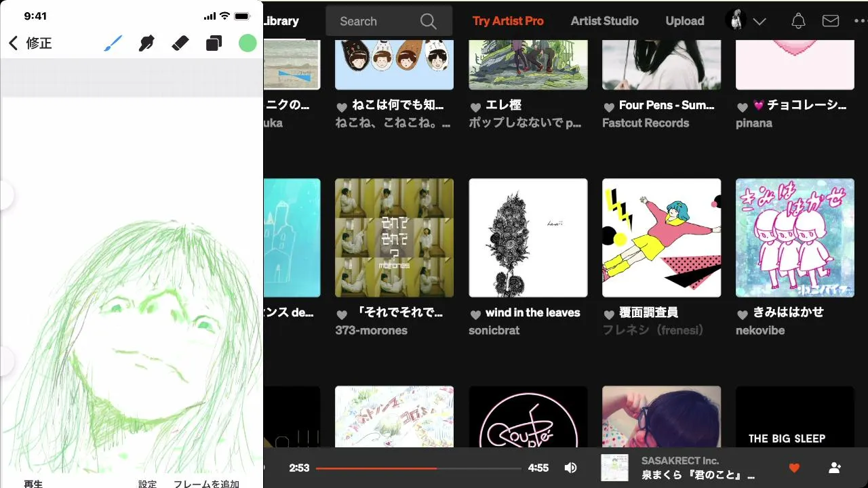
Task: Open the SASAKRECT Inc. artist link
Action: pyautogui.click(x=680, y=461)
